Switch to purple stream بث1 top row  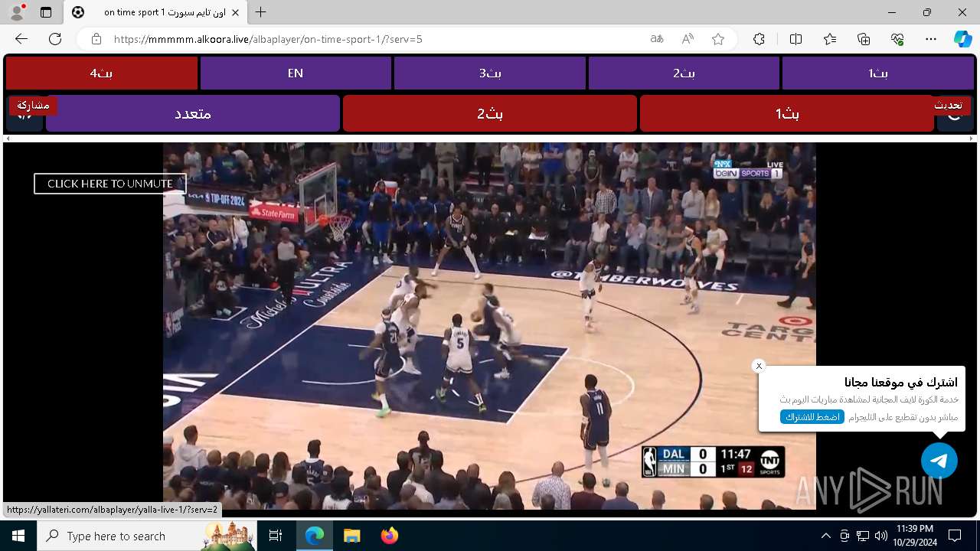click(x=877, y=73)
